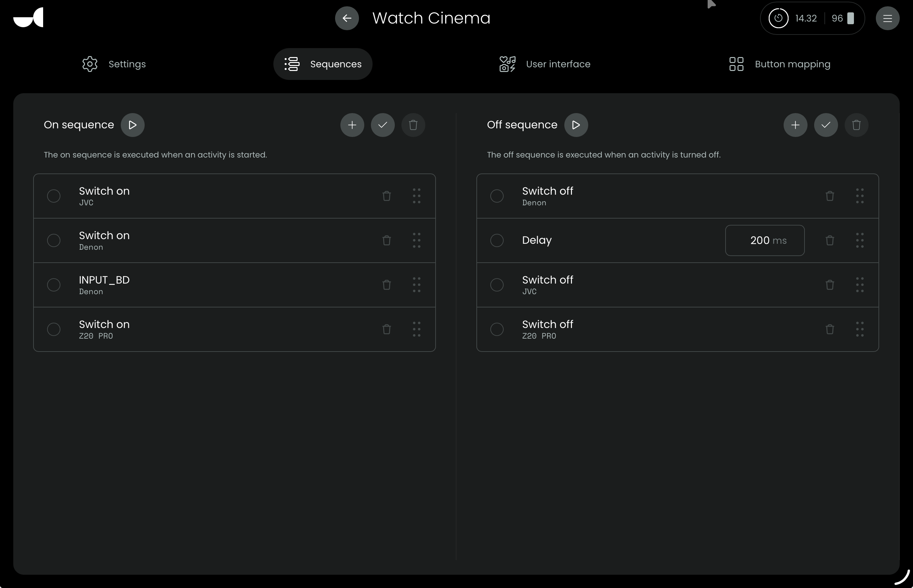Select the Switch off Z20 PRO circle

coord(497,329)
